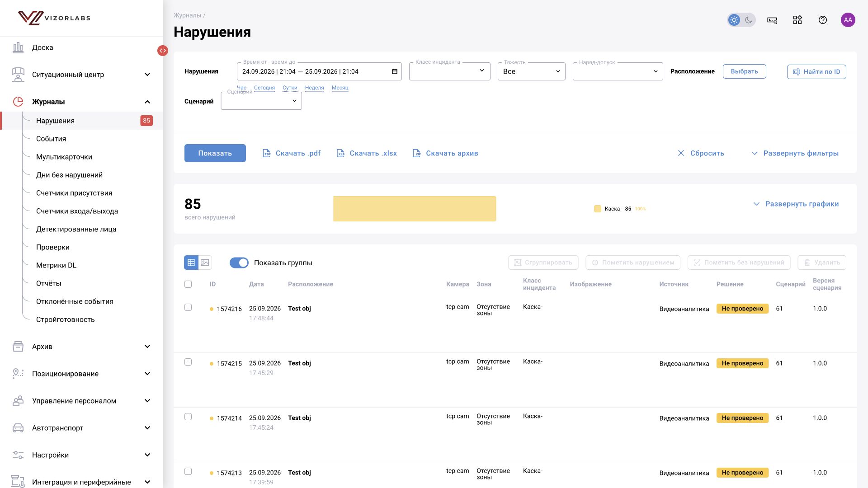Open the widgets grid icon in header
The height and width of the screenshot is (488, 868).
797,20
